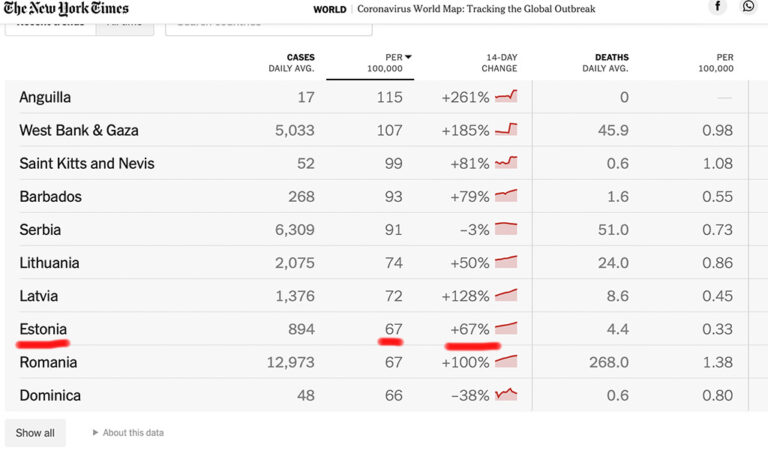Share the article via WhatsApp icon
The height and width of the screenshot is (472, 768).
pyautogui.click(x=749, y=7)
